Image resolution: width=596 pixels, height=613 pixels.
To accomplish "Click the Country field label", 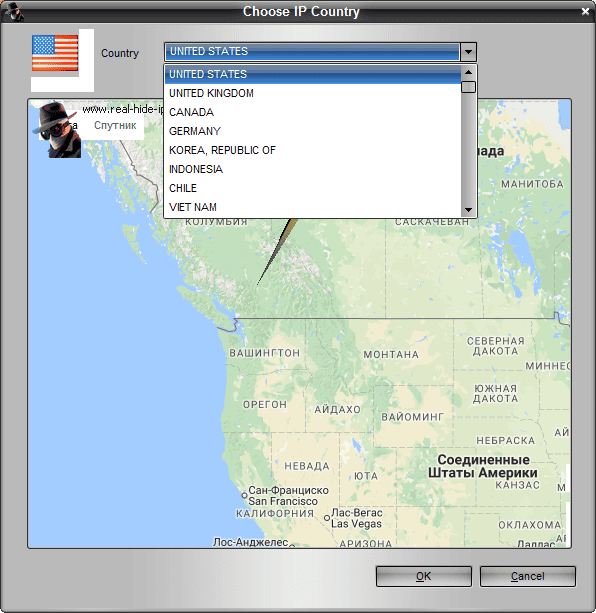I will [120, 53].
